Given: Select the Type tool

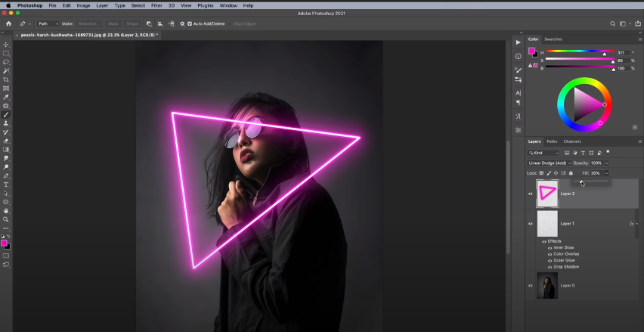Looking at the screenshot, I should 6,185.
